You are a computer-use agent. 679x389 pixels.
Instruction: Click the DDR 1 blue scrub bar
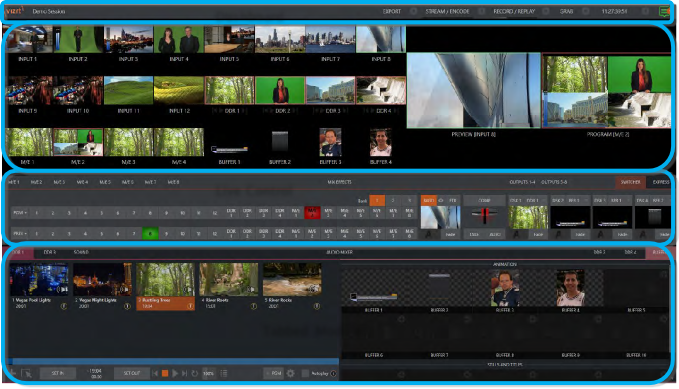click(173, 361)
